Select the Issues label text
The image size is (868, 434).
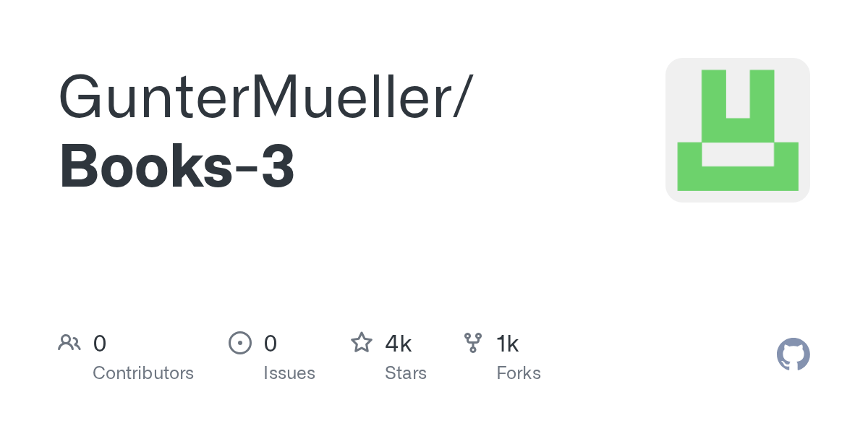(x=289, y=373)
